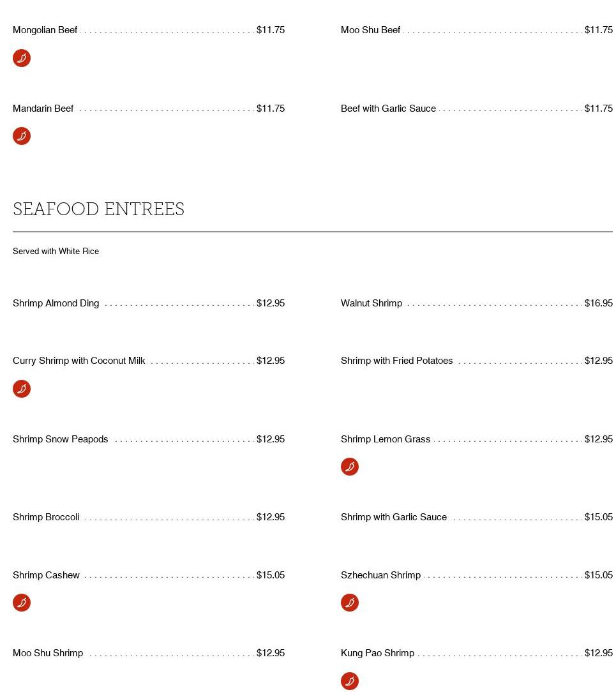This screenshot has height=692, width=616.
Task: Click the spicy icon under Mandarin Beef
Action: tap(22, 136)
